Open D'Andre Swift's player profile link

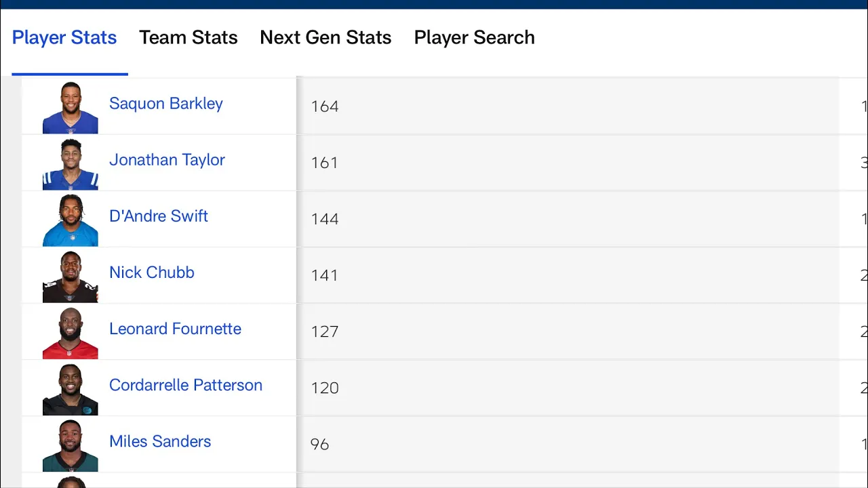[x=159, y=216]
